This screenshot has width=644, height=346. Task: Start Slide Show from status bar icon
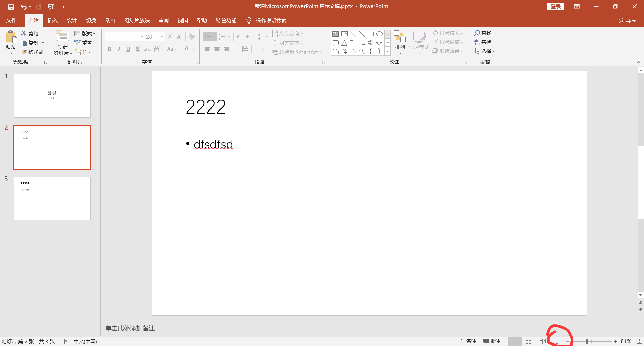click(x=557, y=341)
